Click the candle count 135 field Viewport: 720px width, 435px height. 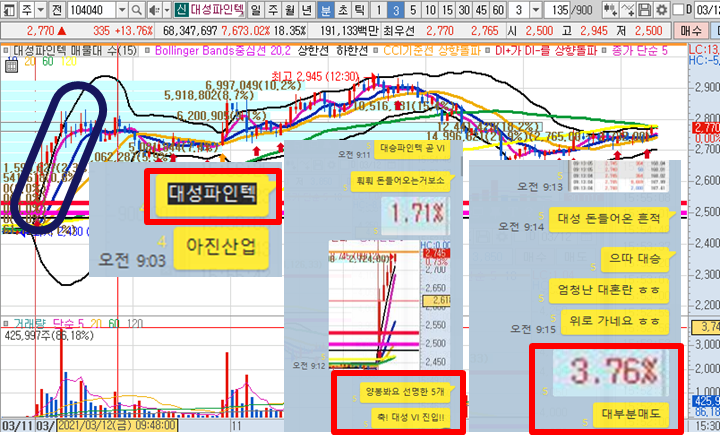pos(557,10)
